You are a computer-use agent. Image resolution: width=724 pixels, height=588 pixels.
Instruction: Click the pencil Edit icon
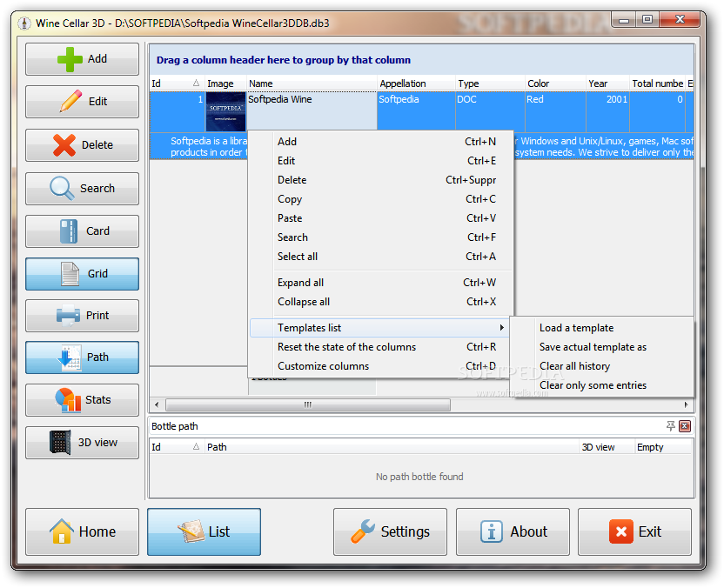71,101
